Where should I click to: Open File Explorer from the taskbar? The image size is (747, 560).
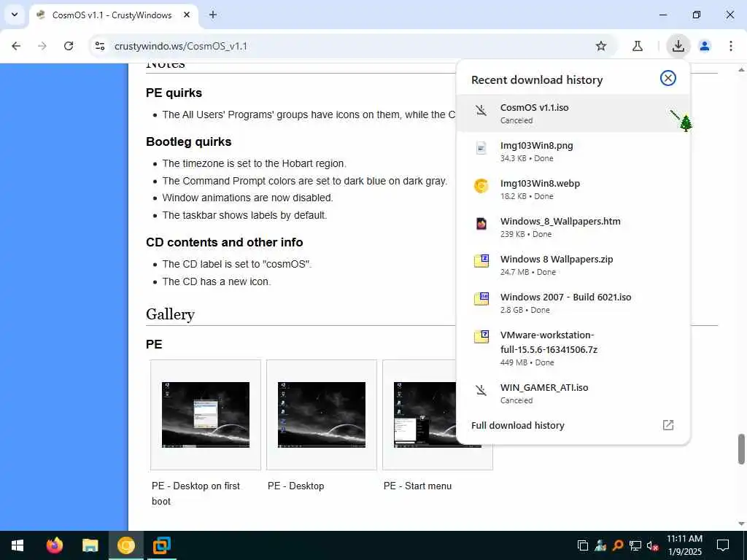coord(90,545)
